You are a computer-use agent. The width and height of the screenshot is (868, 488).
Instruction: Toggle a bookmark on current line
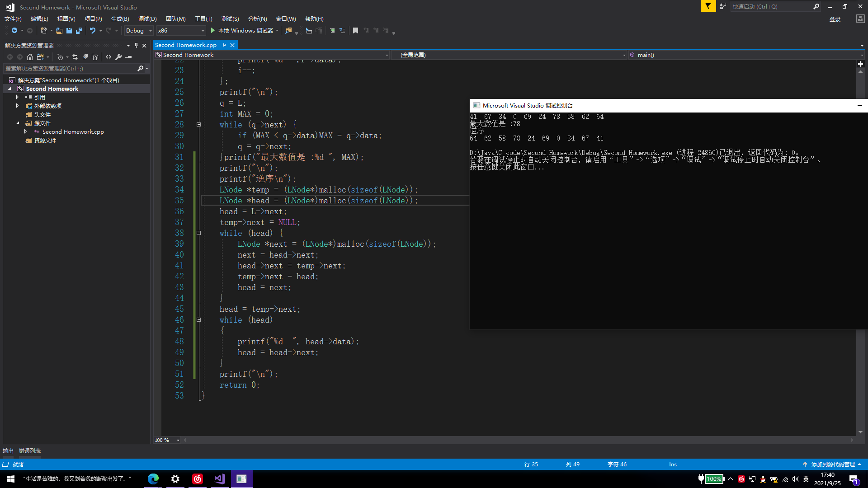[x=355, y=31]
